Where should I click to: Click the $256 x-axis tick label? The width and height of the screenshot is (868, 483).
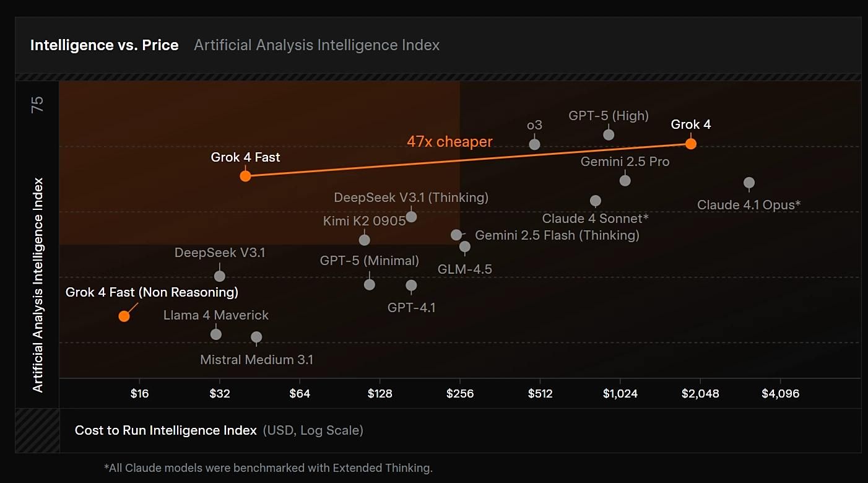(x=460, y=394)
